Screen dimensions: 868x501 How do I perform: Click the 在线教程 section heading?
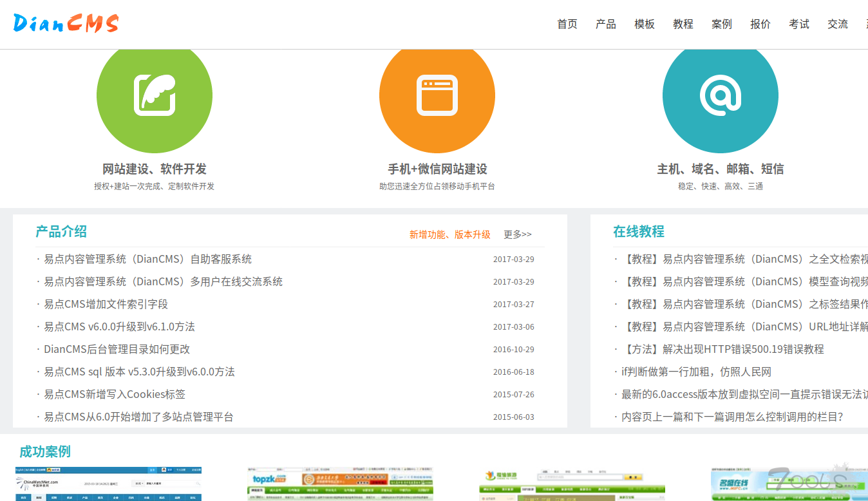pyautogui.click(x=639, y=232)
